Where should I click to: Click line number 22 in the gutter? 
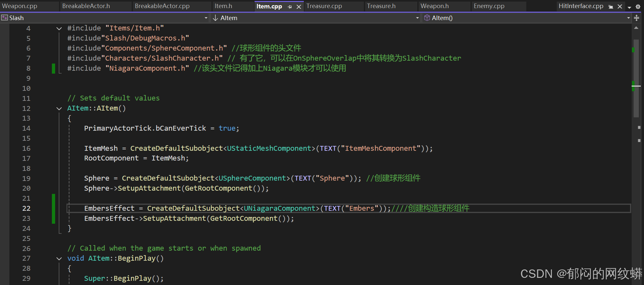pos(26,208)
